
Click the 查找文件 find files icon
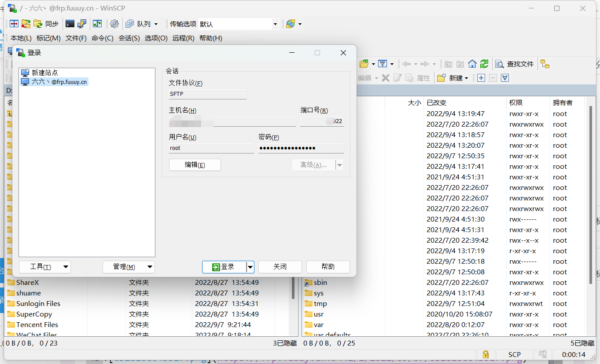pos(515,64)
